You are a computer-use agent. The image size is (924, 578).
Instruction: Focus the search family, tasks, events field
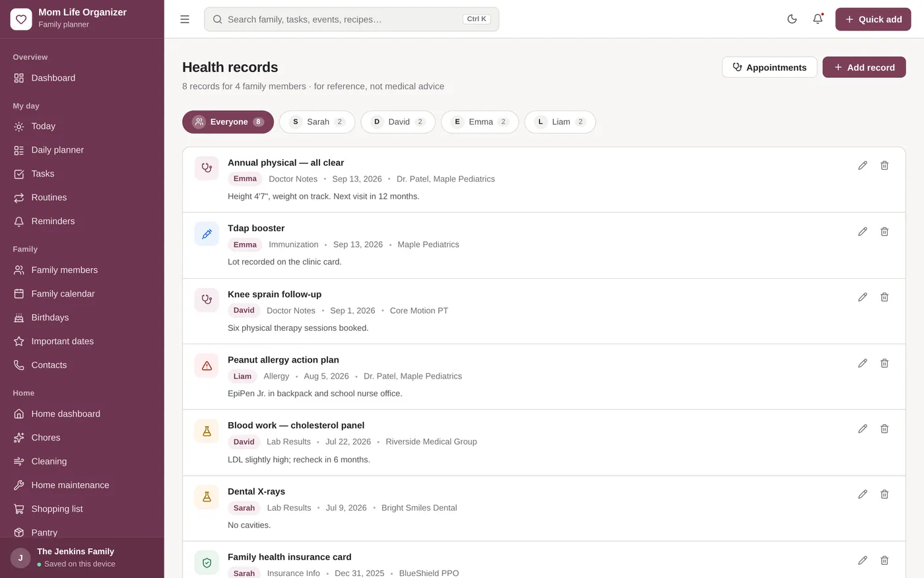pyautogui.click(x=351, y=19)
